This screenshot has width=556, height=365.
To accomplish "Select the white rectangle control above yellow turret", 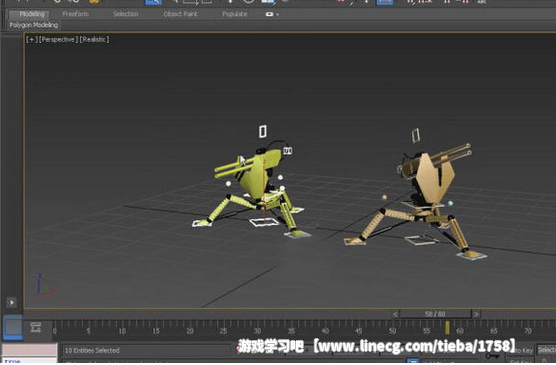I will [x=262, y=131].
